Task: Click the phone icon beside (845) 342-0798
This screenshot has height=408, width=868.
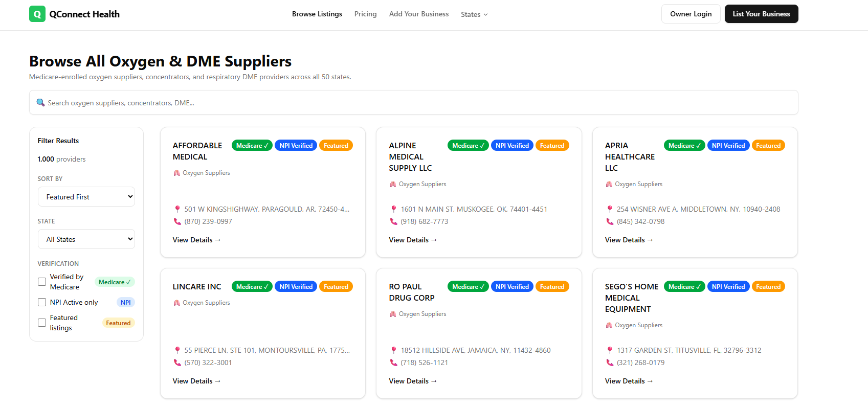Action: (610, 221)
